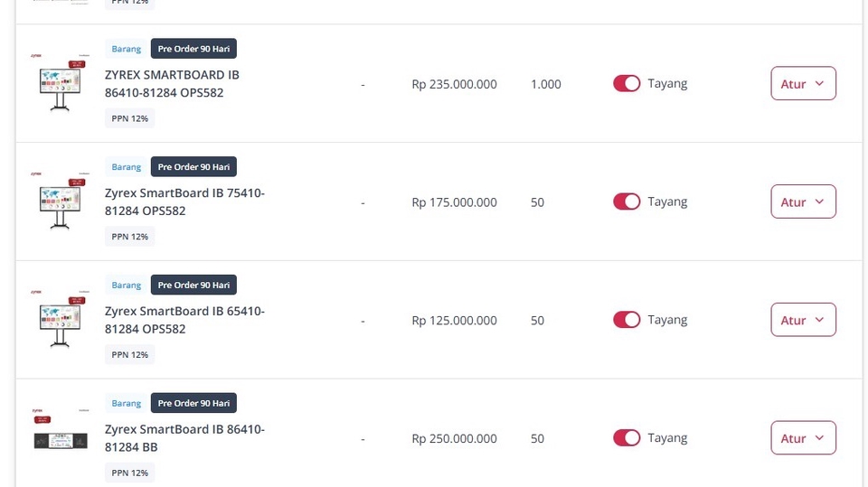868x487 pixels.
Task: Open thumbnail of ZYREX SMARTBOARD IB 86410-81284 OPS582
Action: tap(60, 83)
